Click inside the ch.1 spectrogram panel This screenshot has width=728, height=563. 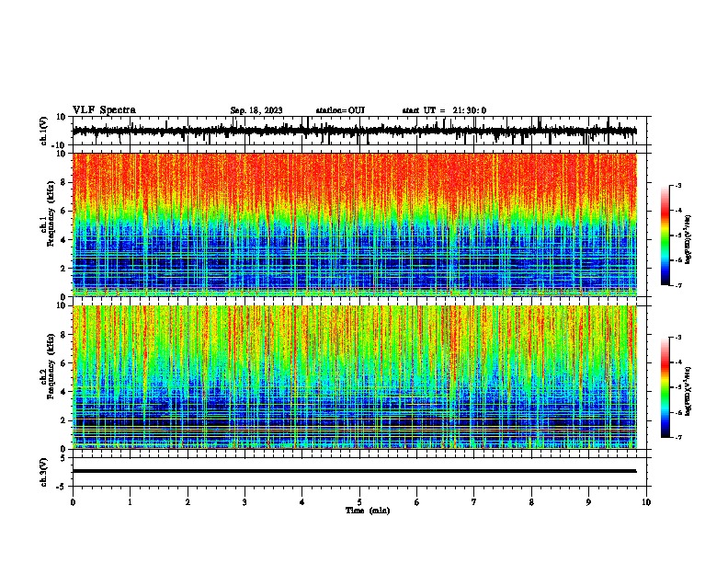[355, 224]
